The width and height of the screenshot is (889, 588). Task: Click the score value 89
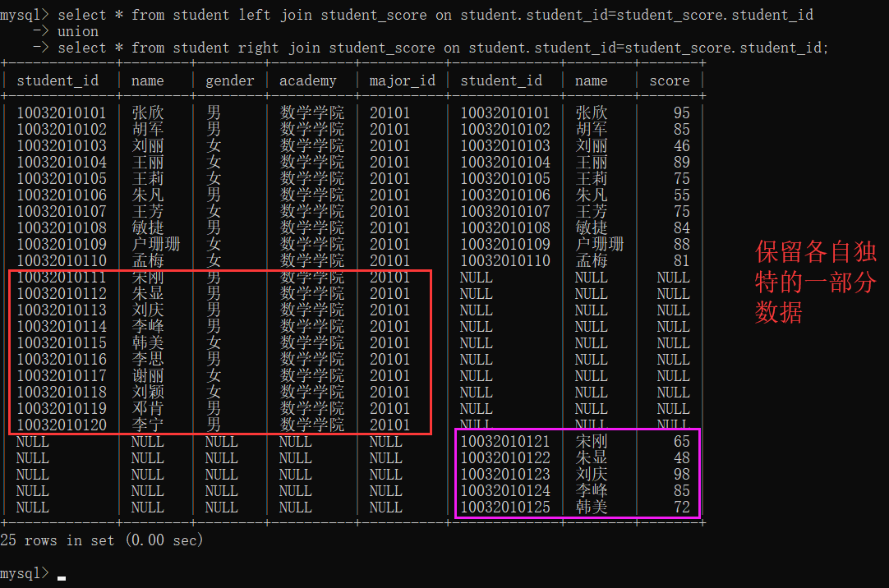(681, 162)
